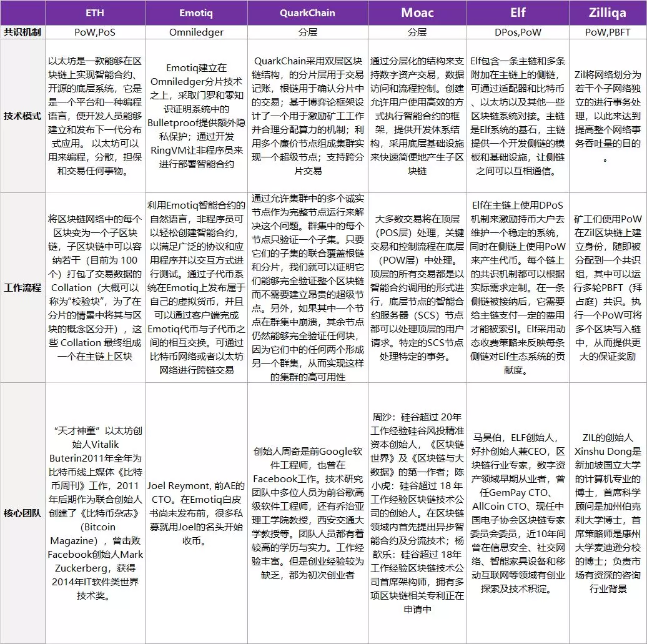
Task: Select the Moac column header
Action: [x=417, y=12]
